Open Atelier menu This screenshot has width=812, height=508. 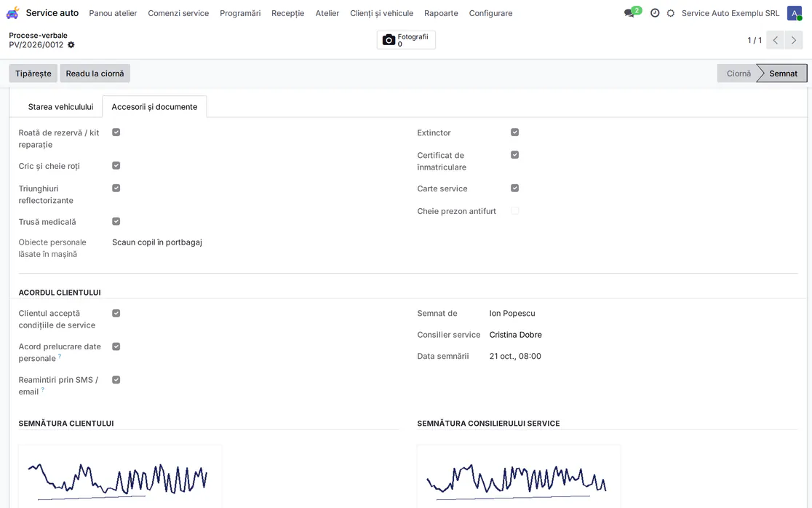327,13
